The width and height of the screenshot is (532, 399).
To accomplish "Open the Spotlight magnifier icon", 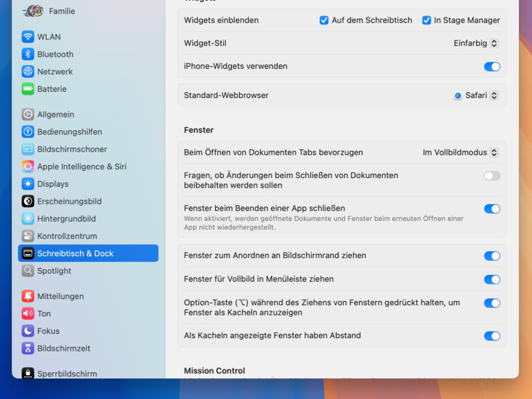I will [28, 271].
